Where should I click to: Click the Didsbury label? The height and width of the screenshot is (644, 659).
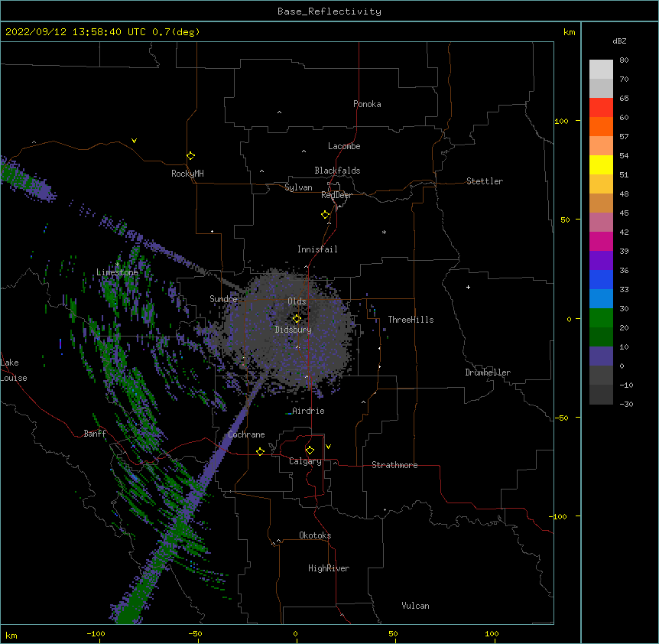pos(294,330)
